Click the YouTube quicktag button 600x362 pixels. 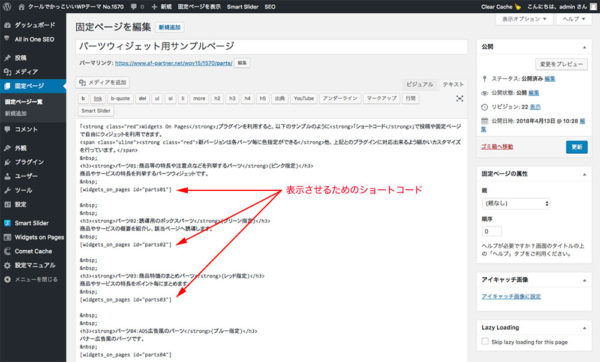click(x=303, y=98)
